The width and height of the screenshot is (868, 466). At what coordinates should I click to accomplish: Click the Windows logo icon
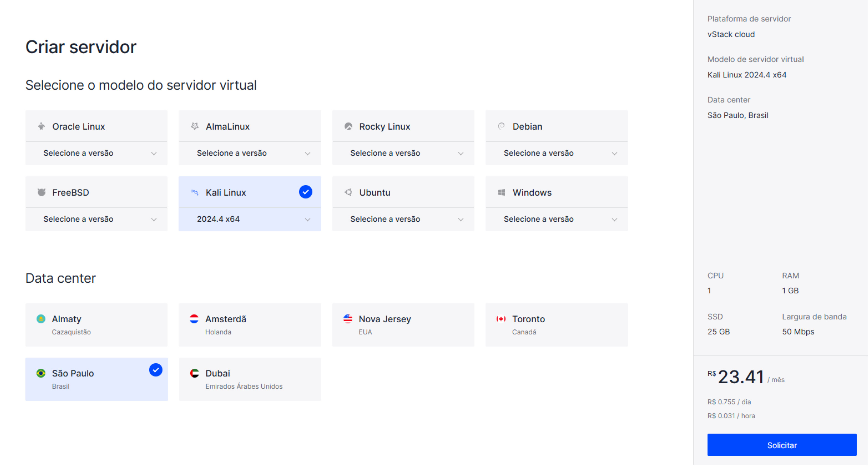point(501,193)
